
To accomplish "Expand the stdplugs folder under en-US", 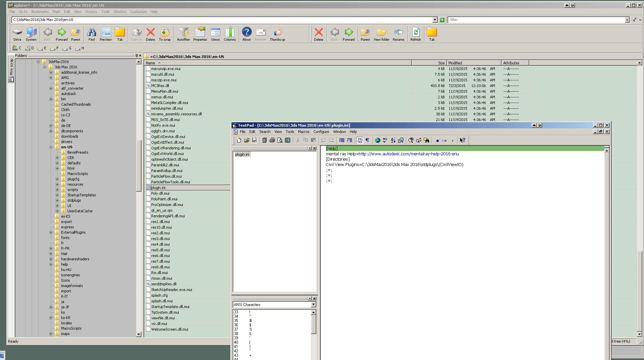I will point(57,200).
